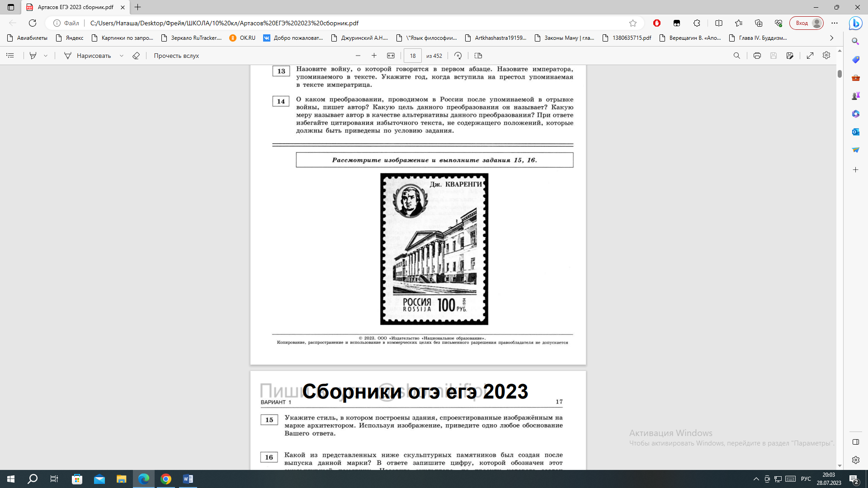
Task: Open browser extensions puzzle menu
Action: [x=697, y=23]
